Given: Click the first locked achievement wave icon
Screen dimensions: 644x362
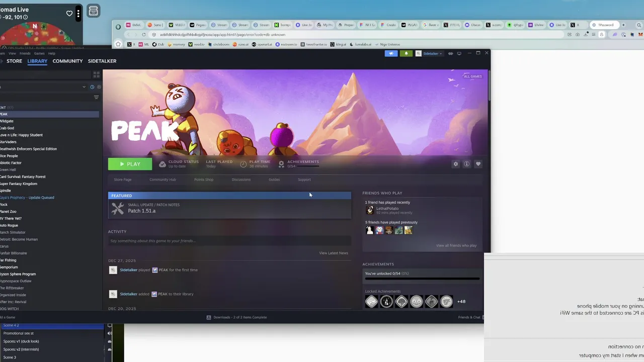Looking at the screenshot, I should coord(371,301).
